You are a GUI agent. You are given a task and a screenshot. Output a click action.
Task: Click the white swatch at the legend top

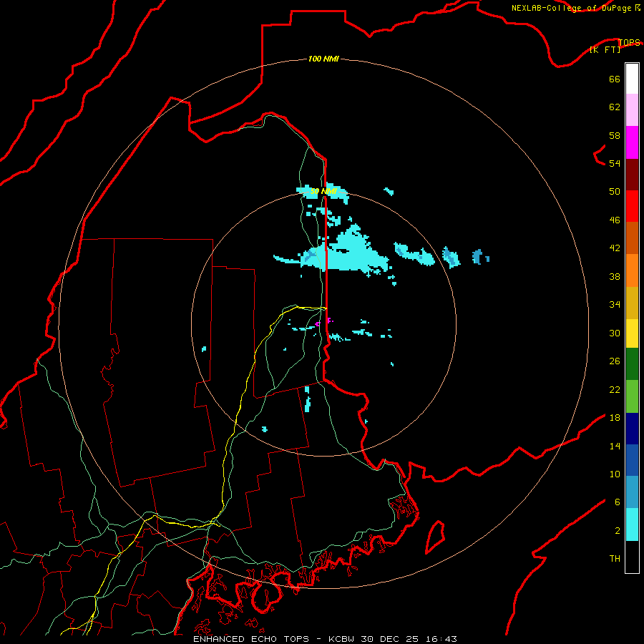point(632,79)
